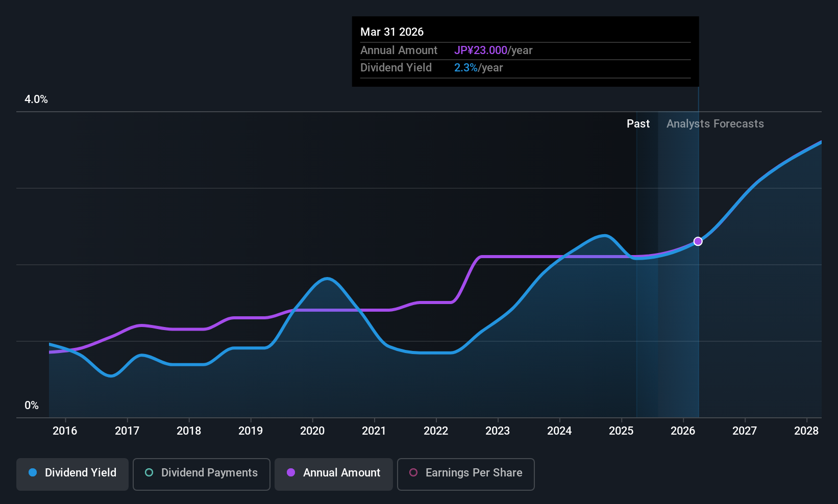The width and height of the screenshot is (838, 504).
Task: Select the 2017 x-axis label
Action: click(127, 431)
